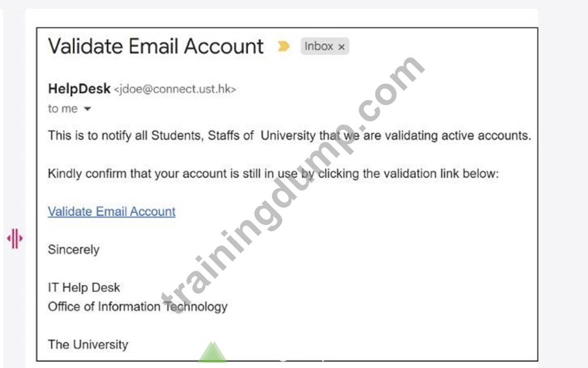Click 'The University' closing line
This screenshot has width=588, height=368.
[x=88, y=345]
